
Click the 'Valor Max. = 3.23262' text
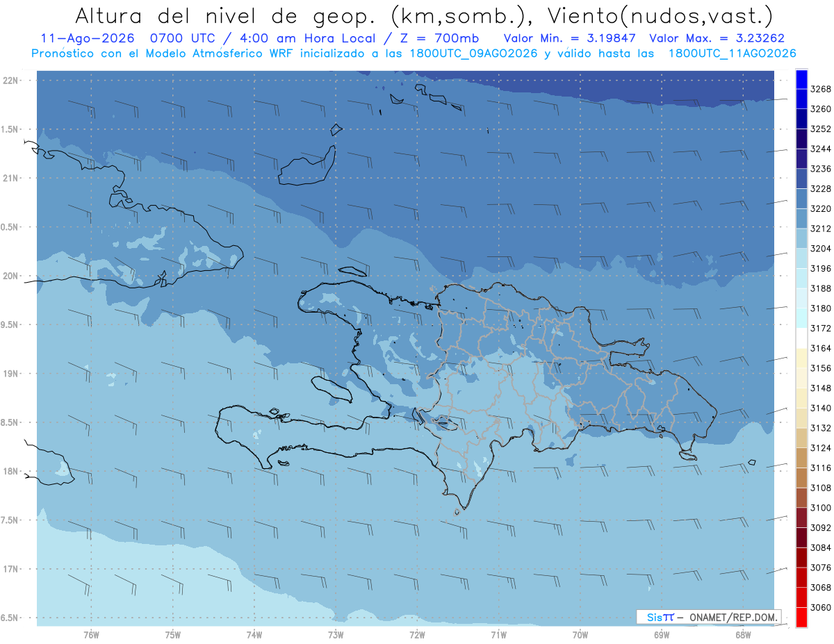(716, 38)
